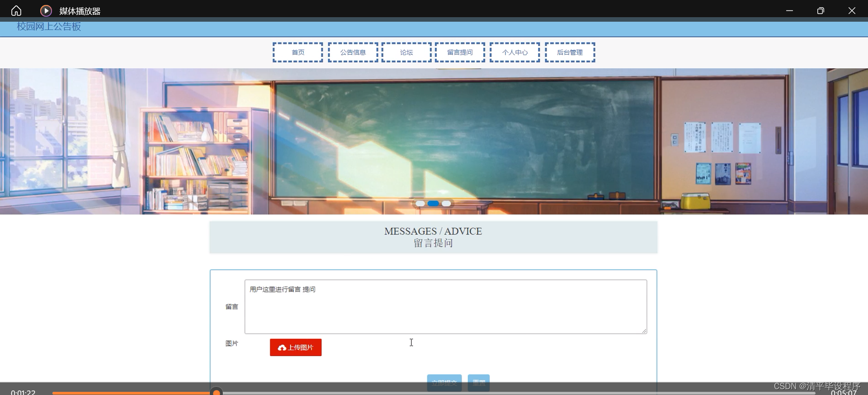Open 后台管理 navigation item
868x395 pixels.
click(x=570, y=52)
